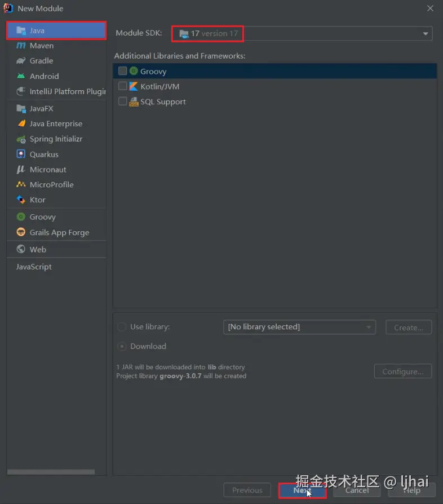Click the Android robot icon
Image resolution: width=443 pixels, height=504 pixels.
tap(21, 76)
